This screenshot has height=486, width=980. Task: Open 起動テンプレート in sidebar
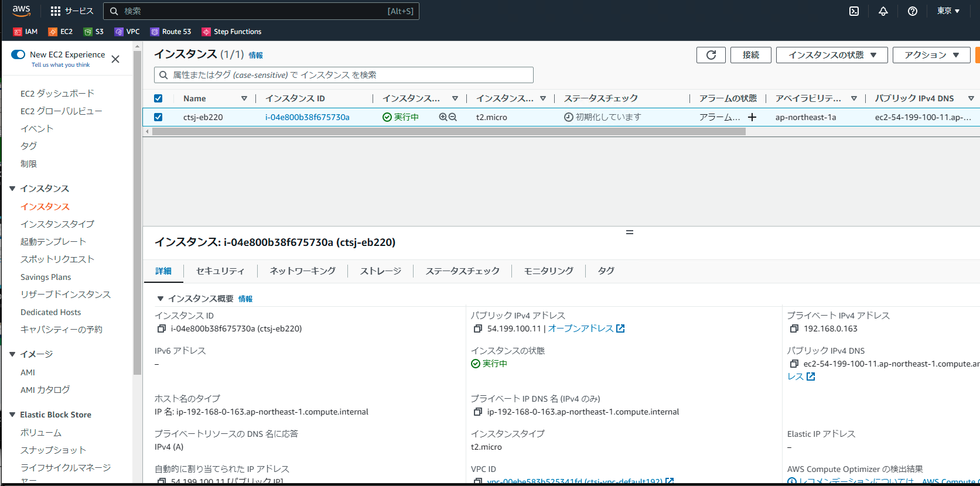pos(53,242)
